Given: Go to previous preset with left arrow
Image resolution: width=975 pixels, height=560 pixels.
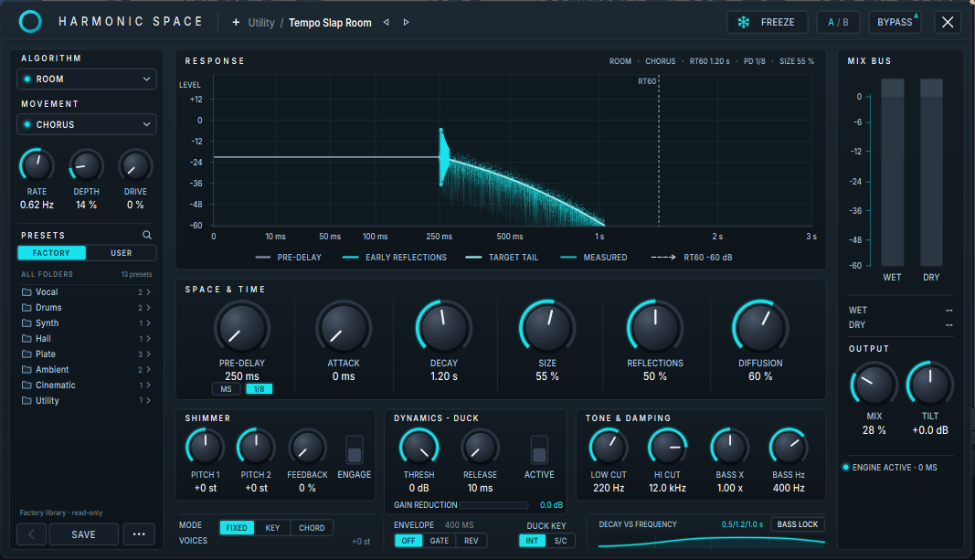Looking at the screenshot, I should (387, 22).
